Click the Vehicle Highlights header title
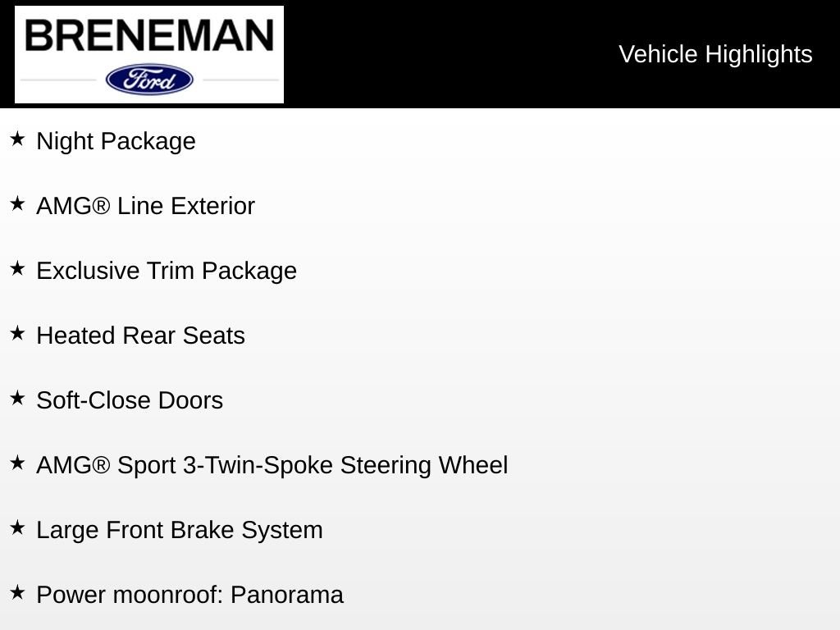Viewport: 840px width, 630px height. pyautogui.click(x=715, y=55)
